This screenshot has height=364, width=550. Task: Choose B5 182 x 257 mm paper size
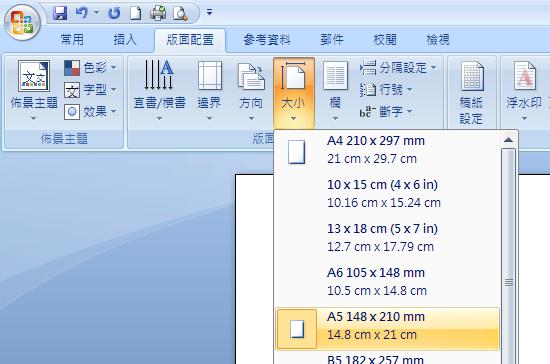point(387,358)
